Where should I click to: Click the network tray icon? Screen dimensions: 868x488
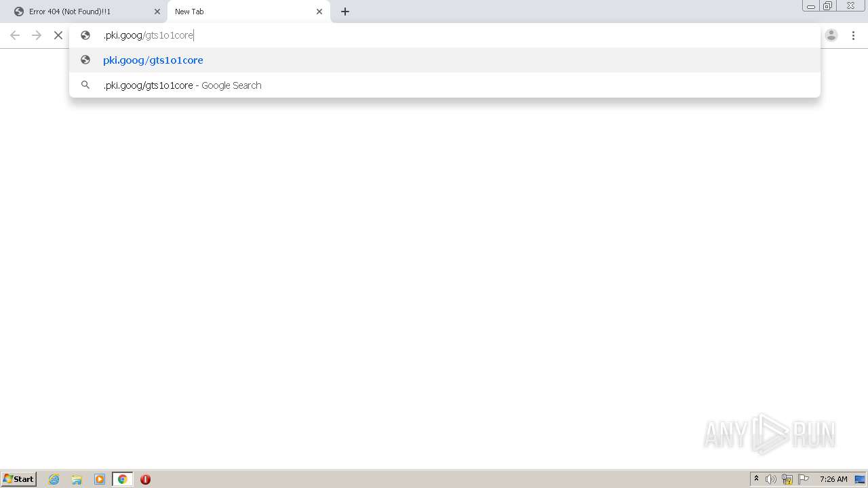click(787, 479)
